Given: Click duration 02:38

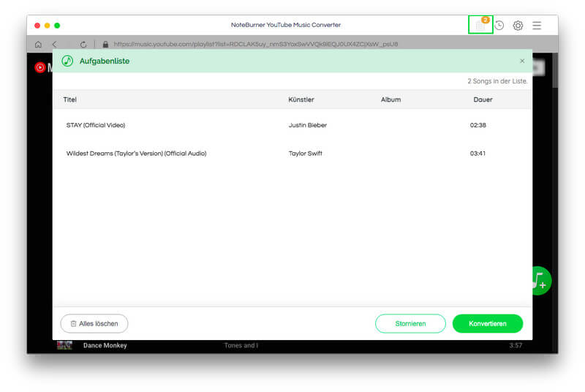Looking at the screenshot, I should click(478, 125).
